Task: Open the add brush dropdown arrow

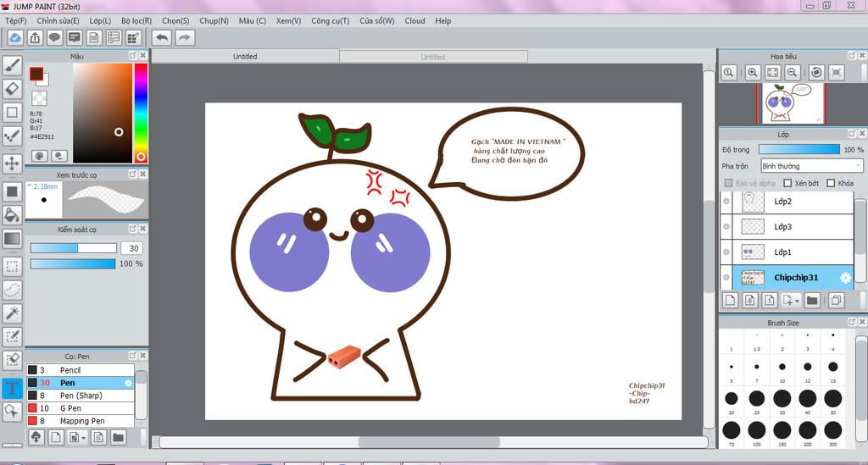Action: (x=84, y=437)
